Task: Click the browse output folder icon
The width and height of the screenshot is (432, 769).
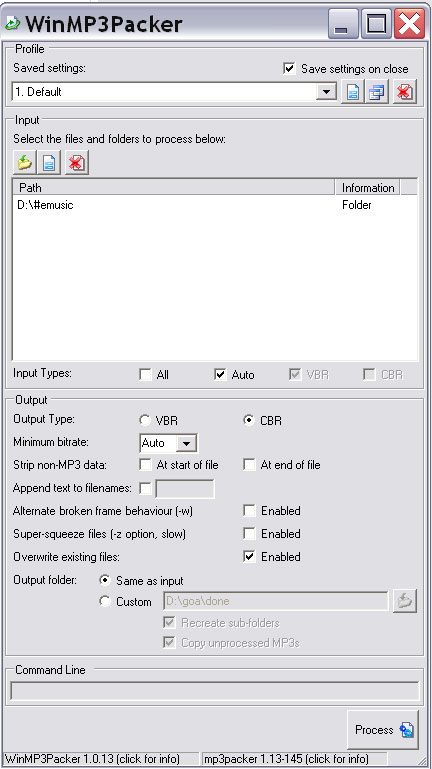Action: pyautogui.click(x=405, y=601)
